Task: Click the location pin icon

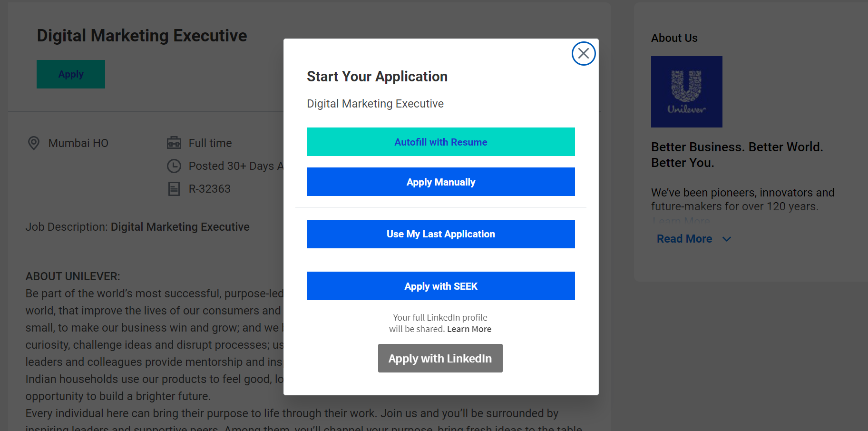Action: [34, 143]
